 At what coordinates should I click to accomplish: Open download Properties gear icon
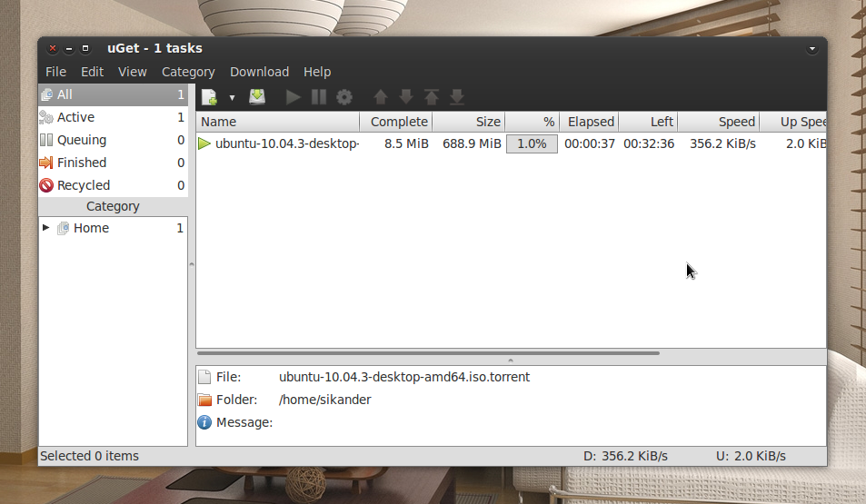(x=344, y=98)
